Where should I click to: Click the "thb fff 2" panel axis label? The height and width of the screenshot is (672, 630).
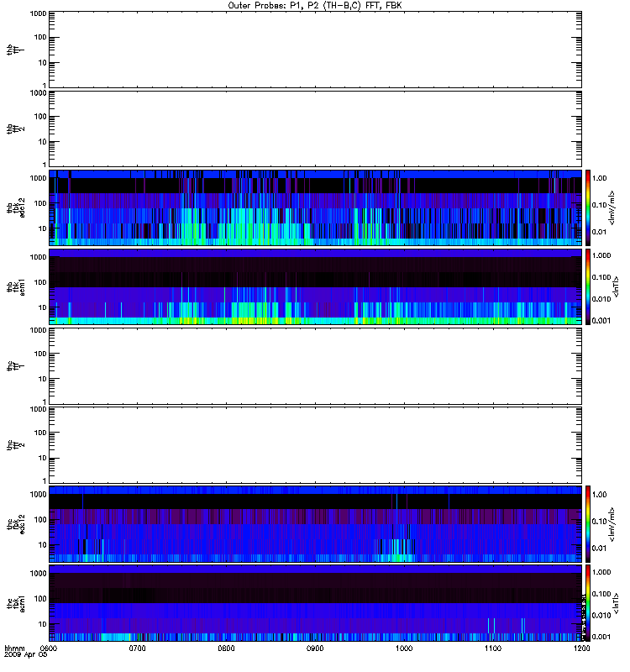click(15, 129)
